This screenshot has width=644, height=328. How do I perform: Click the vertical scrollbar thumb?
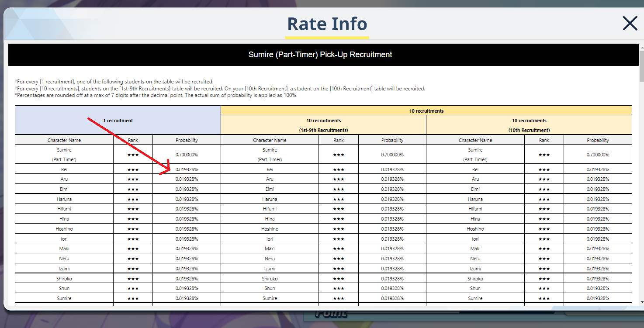[x=641, y=66]
